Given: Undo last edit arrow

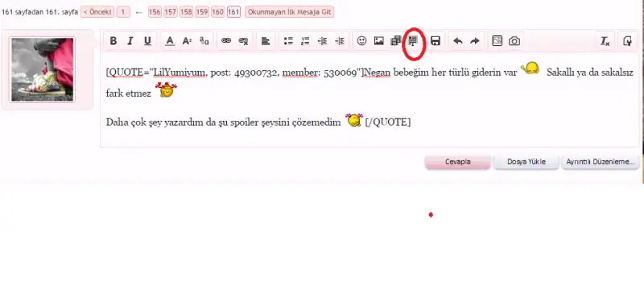Looking at the screenshot, I should pyautogui.click(x=457, y=41).
